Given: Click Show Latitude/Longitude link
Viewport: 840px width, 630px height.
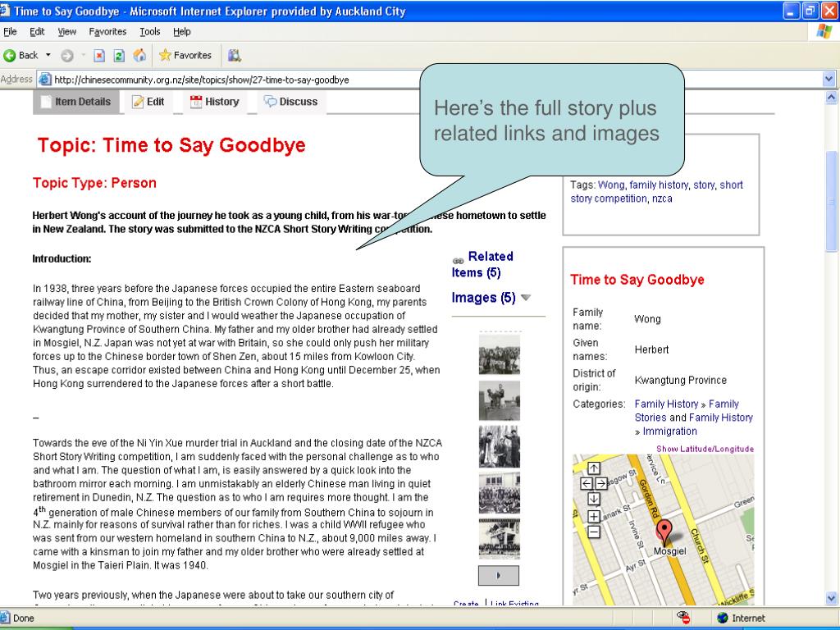Looking at the screenshot, I should point(705,449).
